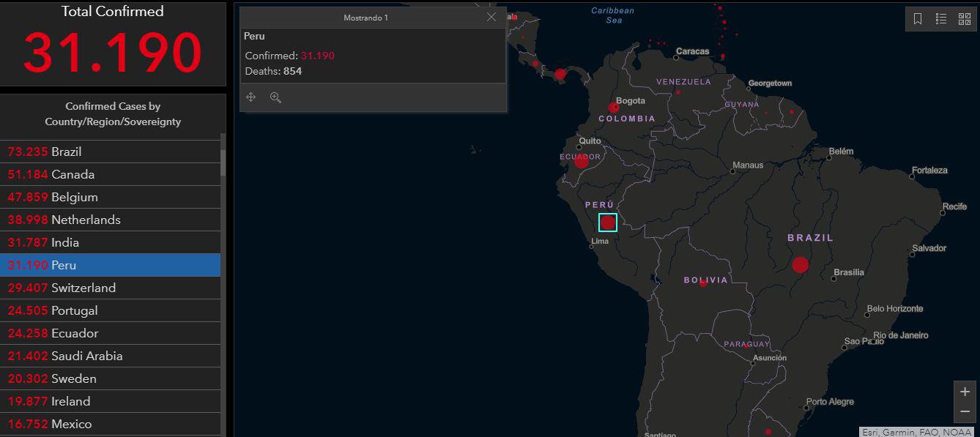Image resolution: width=980 pixels, height=437 pixels.
Task: Zoom in on the map
Action: (x=965, y=392)
